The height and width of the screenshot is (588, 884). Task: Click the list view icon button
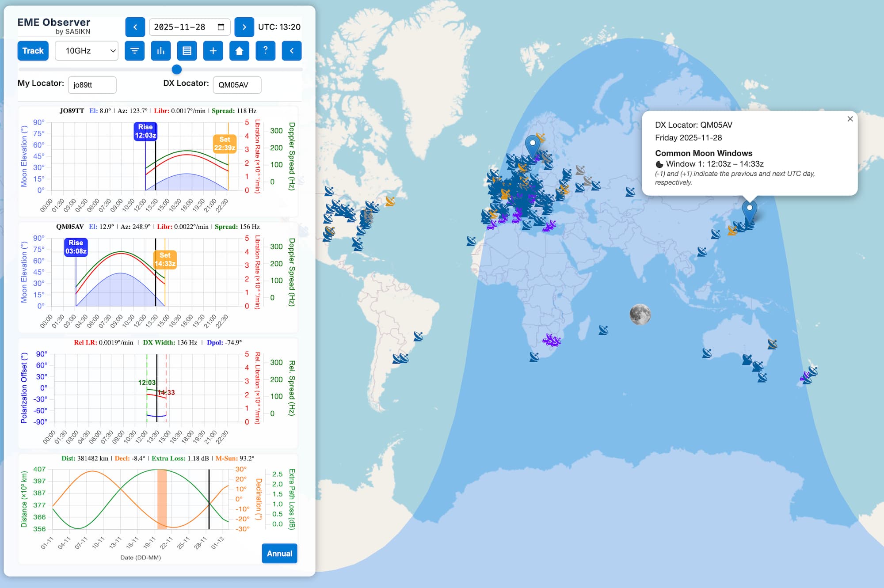(187, 51)
